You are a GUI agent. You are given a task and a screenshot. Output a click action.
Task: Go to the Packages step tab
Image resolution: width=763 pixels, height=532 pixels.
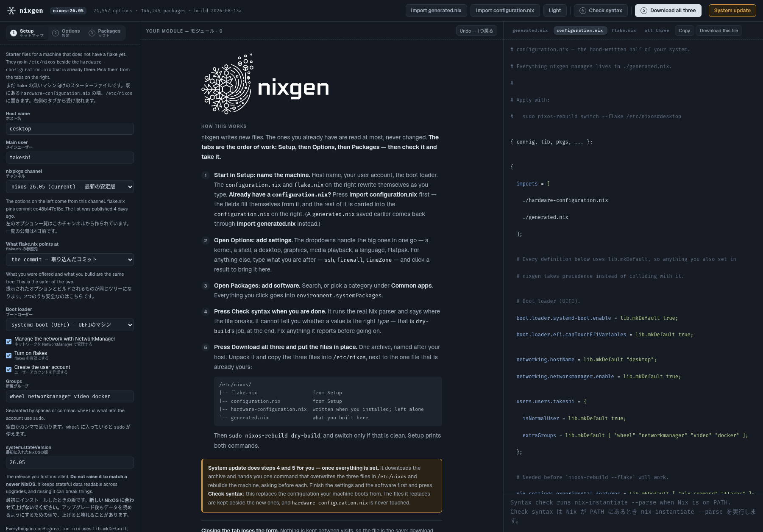105,33
